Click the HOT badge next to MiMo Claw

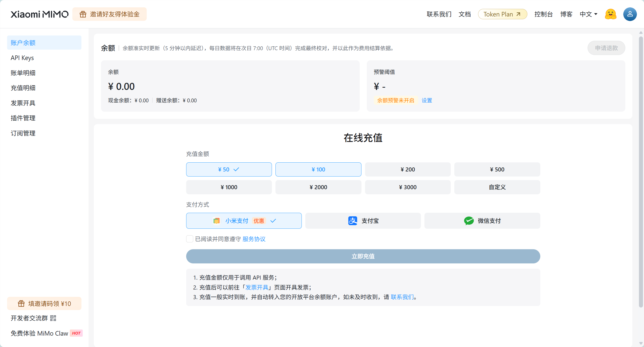click(76, 333)
